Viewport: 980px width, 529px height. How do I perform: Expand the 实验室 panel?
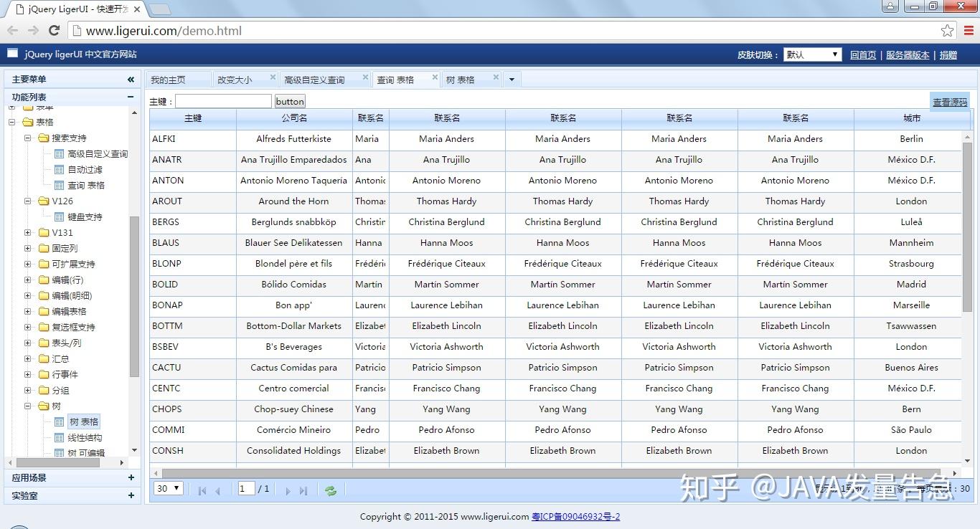click(131, 495)
